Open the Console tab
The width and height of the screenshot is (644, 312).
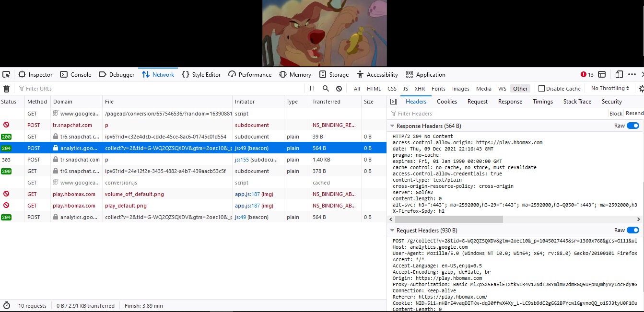coord(76,75)
